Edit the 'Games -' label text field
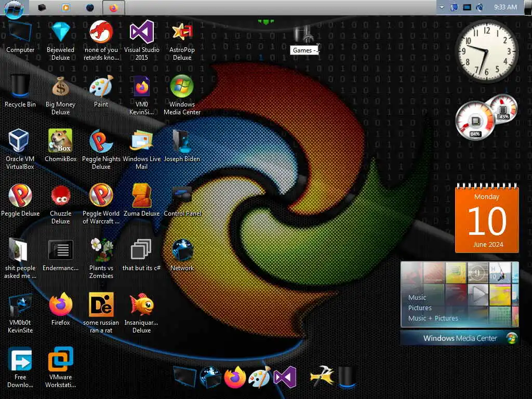The height and width of the screenshot is (399, 532). (x=304, y=50)
